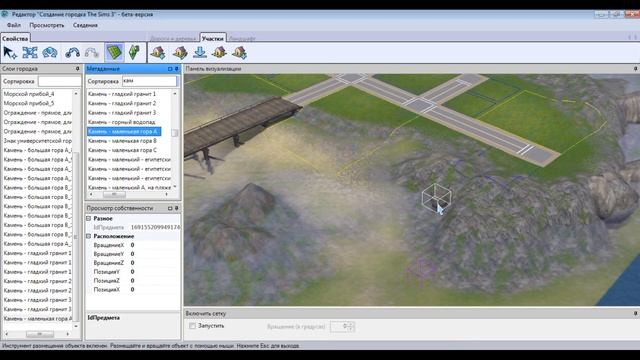Image resolution: width=640 pixels, height=360 pixels.
Task: Switch to the Участки tab
Action: tap(213, 38)
